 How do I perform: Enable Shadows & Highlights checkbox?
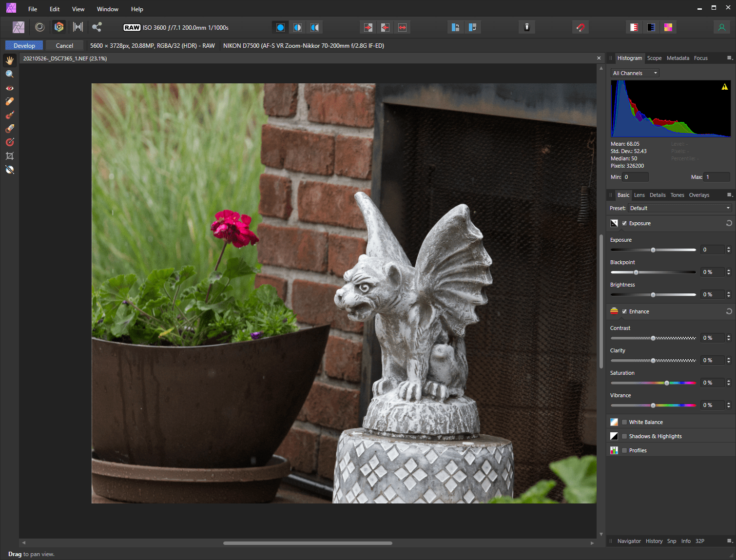[624, 436]
